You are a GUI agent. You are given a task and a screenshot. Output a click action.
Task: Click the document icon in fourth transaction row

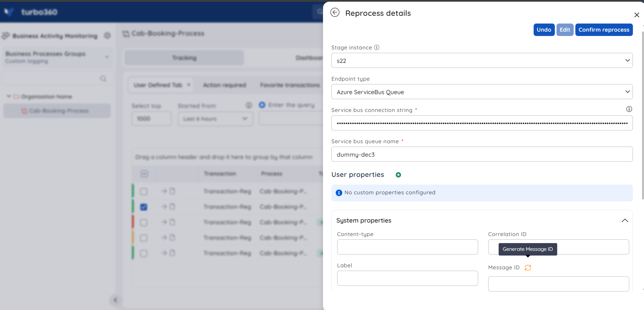172,237
